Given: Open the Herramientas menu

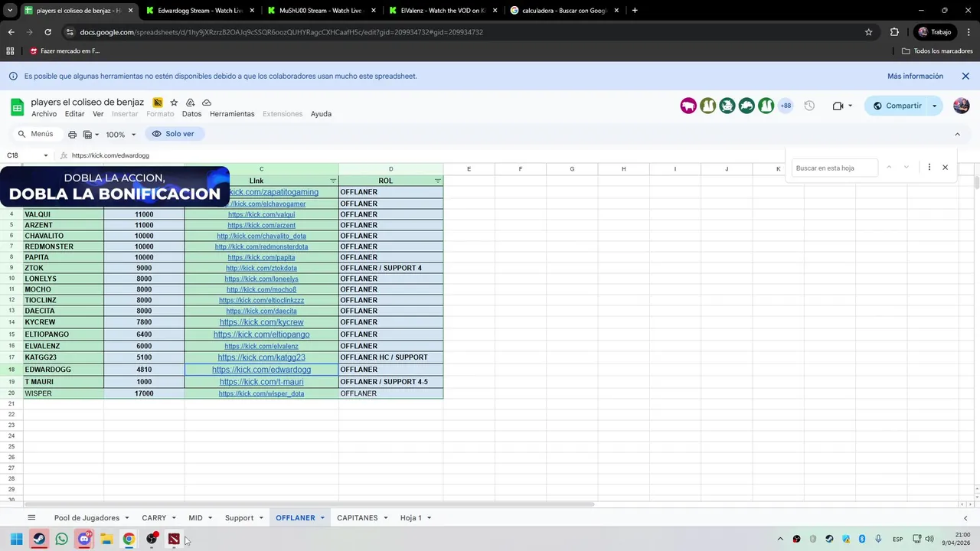Looking at the screenshot, I should 232,114.
